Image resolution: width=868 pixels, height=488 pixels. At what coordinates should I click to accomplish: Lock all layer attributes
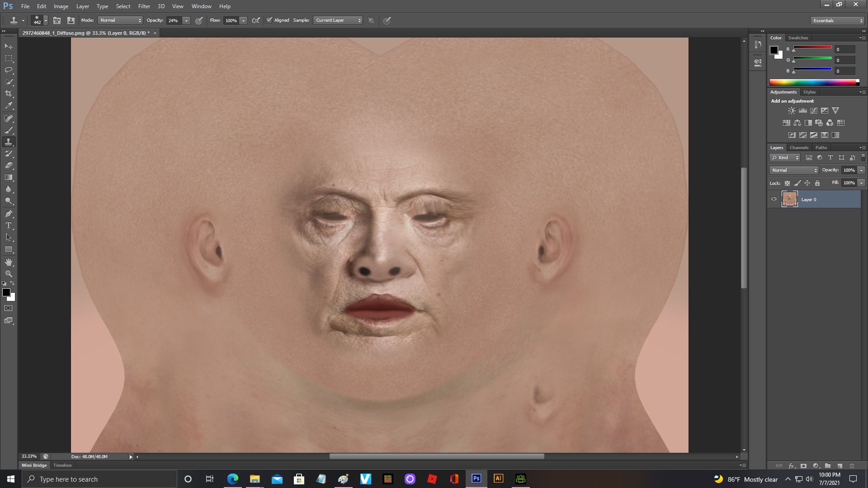click(817, 183)
